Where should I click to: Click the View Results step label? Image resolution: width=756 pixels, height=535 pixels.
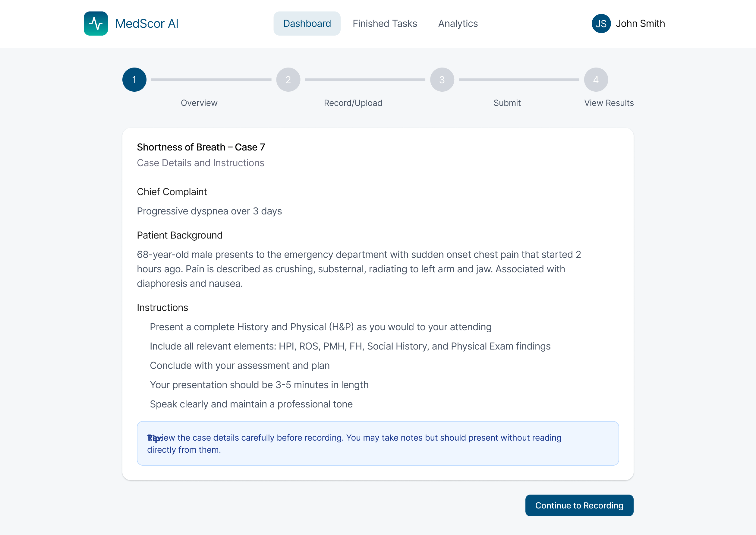609,103
